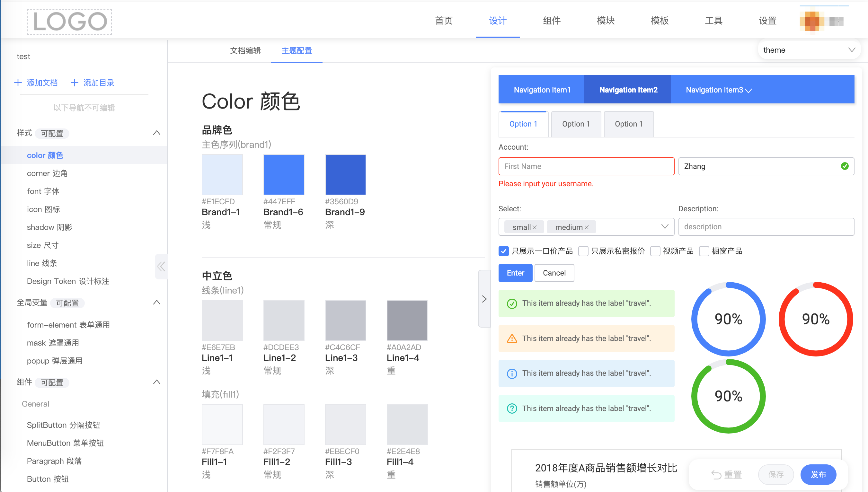This screenshot has height=492, width=868.
Task: Switch to the 文档编辑 tab
Action: coord(245,51)
